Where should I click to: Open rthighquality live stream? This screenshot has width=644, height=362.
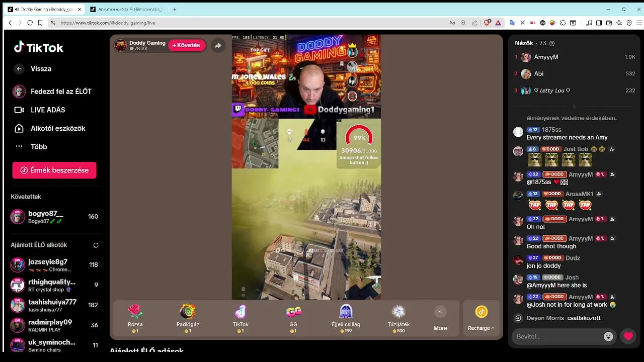click(54, 285)
